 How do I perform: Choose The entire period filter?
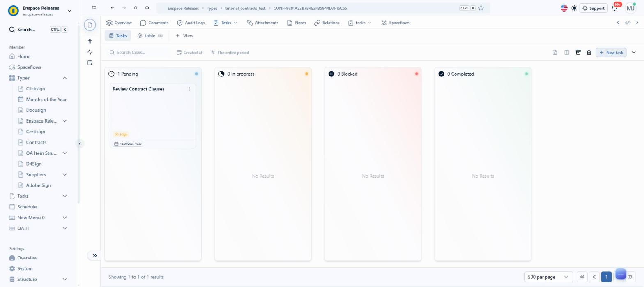coord(230,52)
